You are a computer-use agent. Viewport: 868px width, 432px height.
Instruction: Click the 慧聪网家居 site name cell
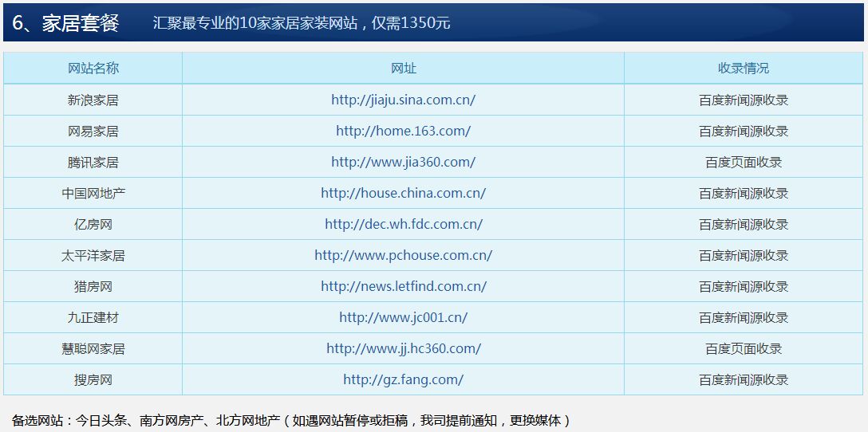93,349
